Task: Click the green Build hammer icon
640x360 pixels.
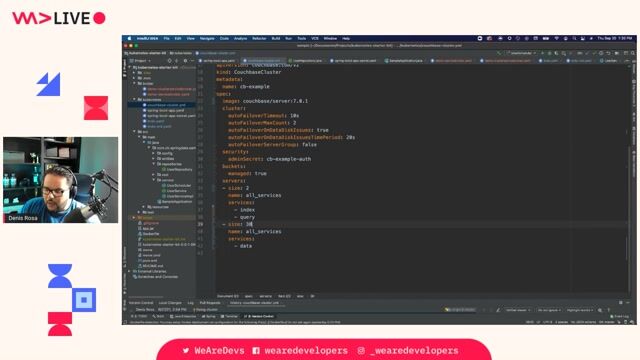Action: tap(499, 53)
